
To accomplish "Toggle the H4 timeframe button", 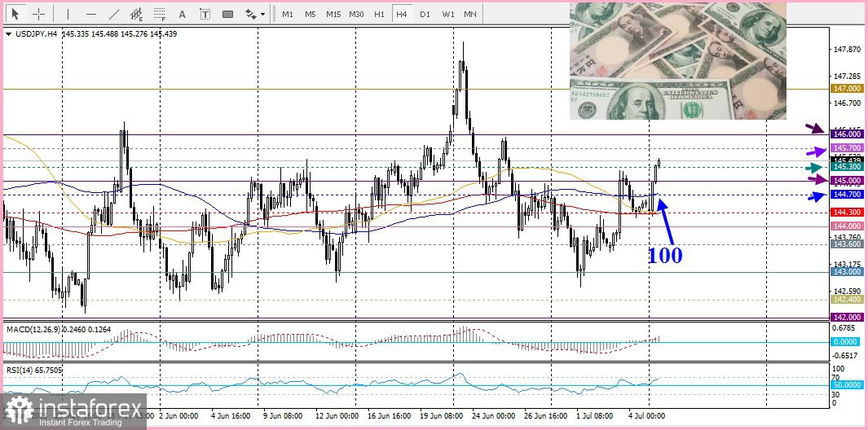I will coord(401,14).
